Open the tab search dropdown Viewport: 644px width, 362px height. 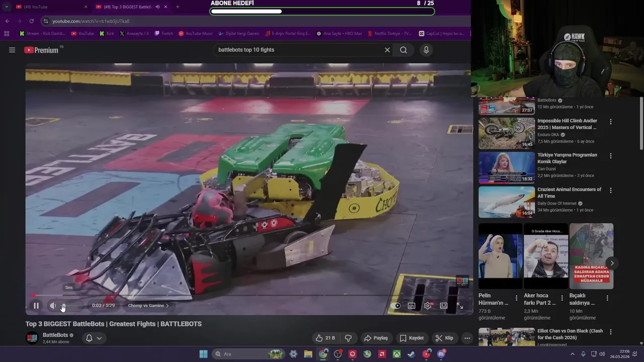tap(7, 7)
